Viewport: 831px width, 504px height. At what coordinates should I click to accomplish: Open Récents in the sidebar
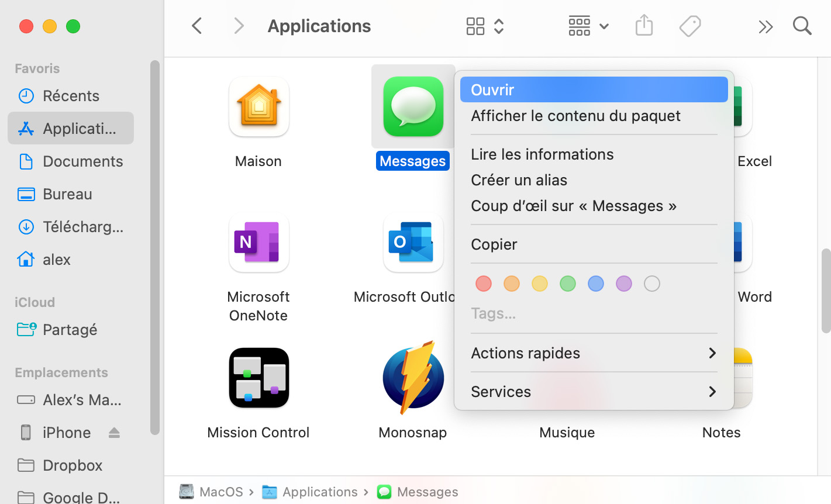[x=71, y=96]
